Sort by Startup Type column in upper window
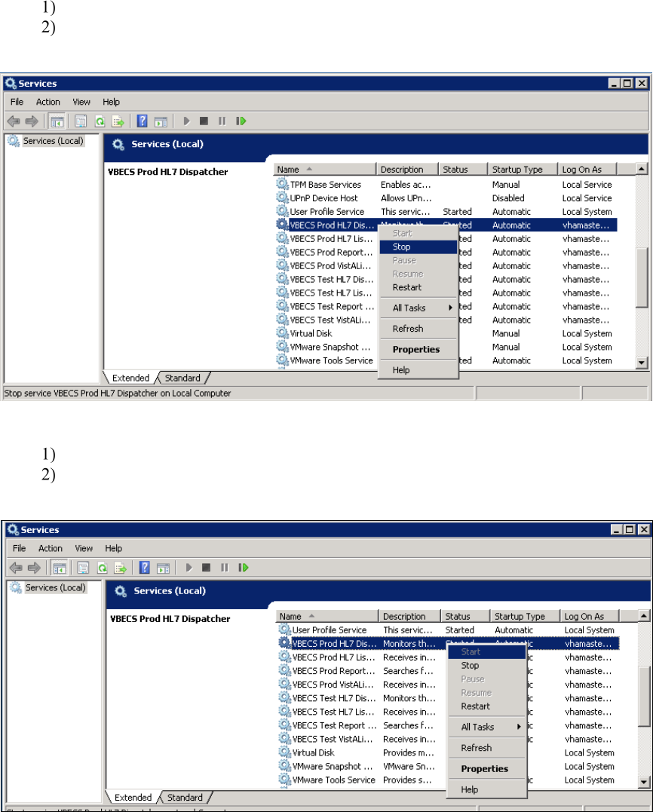The width and height of the screenshot is (653, 812). 522,170
